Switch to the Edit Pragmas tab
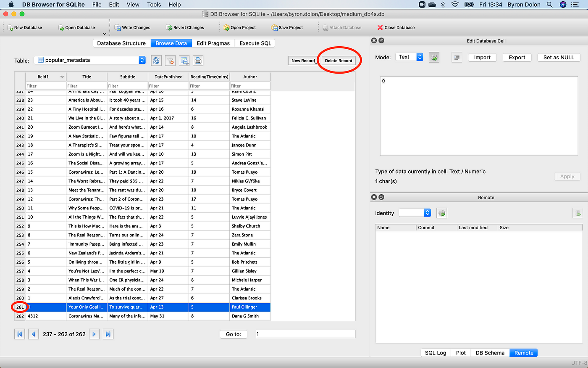The image size is (588, 368). click(x=213, y=43)
